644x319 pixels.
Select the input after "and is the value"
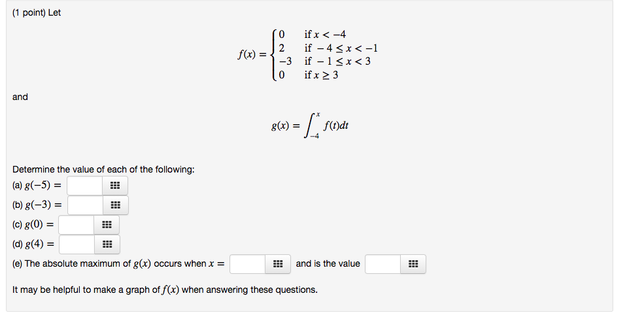[382, 264]
